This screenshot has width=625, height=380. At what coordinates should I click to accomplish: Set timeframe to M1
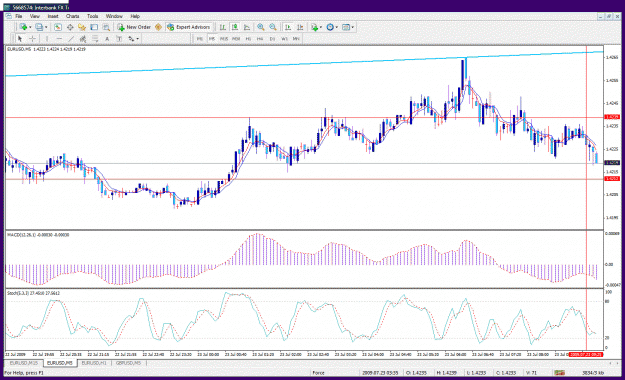(x=200, y=39)
